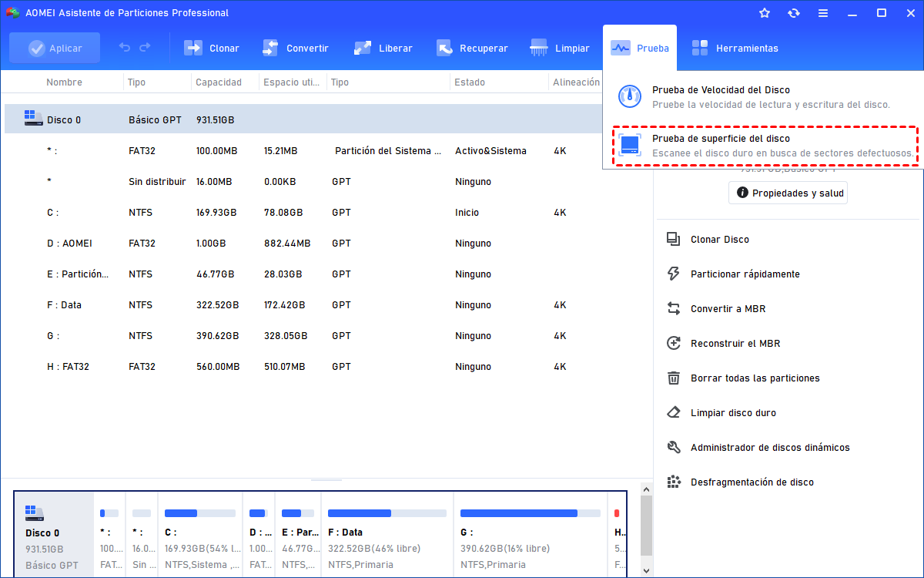Click the Convertir a MBR arrows icon
Screen dimensions: 924x578
674,308
